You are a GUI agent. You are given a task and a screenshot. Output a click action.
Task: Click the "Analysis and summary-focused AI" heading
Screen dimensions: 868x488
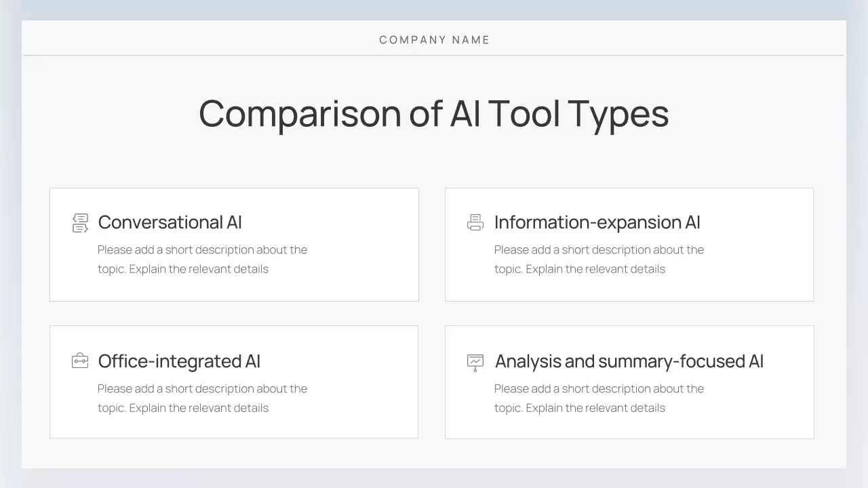pyautogui.click(x=629, y=361)
